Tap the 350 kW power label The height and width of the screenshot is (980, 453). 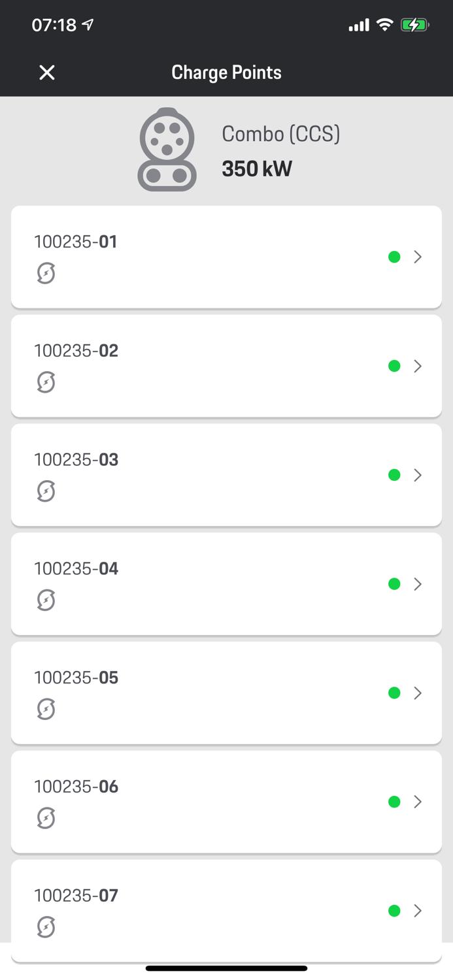[x=257, y=169]
